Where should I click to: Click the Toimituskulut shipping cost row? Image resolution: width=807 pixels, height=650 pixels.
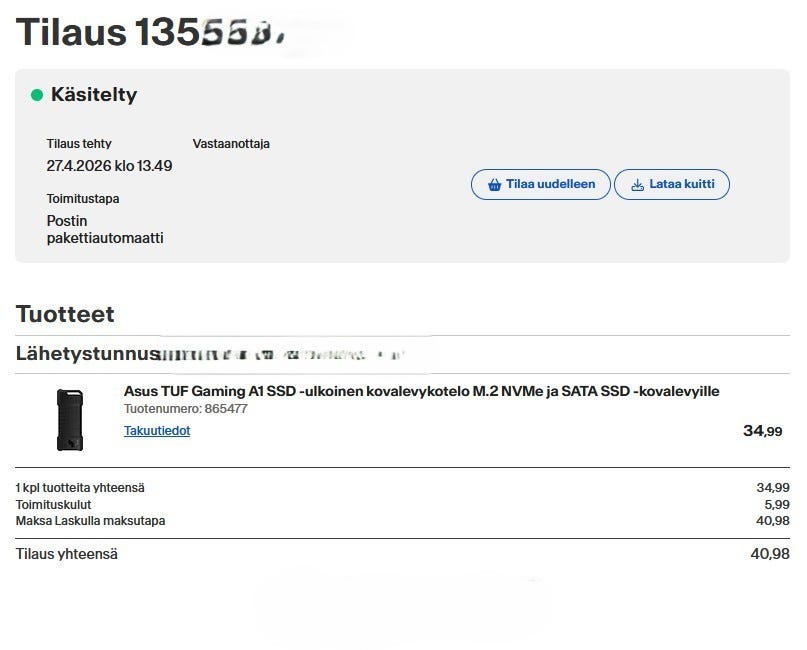tap(402, 504)
